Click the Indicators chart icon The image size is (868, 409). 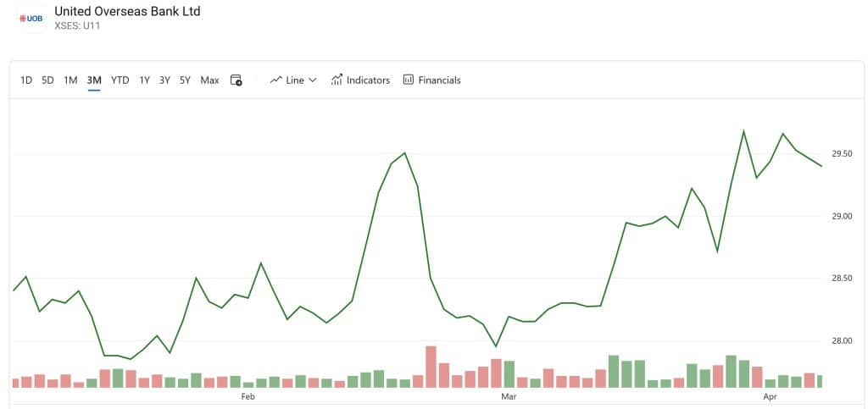pyautogui.click(x=337, y=80)
